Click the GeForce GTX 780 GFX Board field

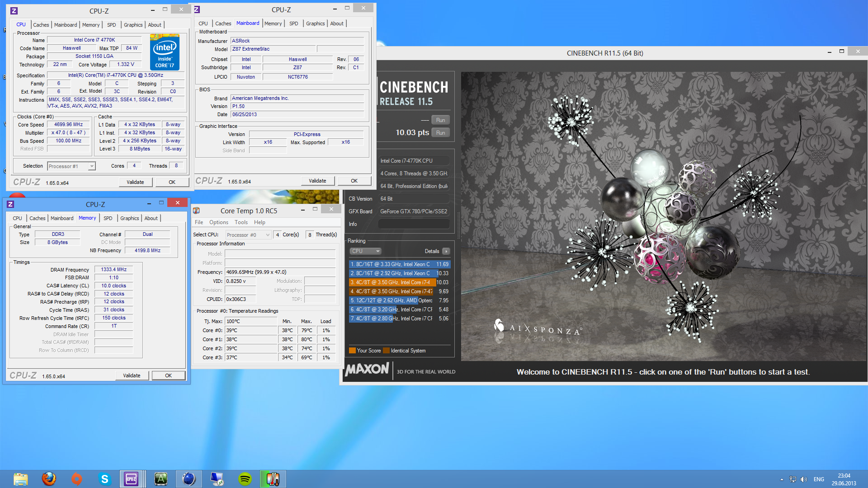(x=414, y=211)
